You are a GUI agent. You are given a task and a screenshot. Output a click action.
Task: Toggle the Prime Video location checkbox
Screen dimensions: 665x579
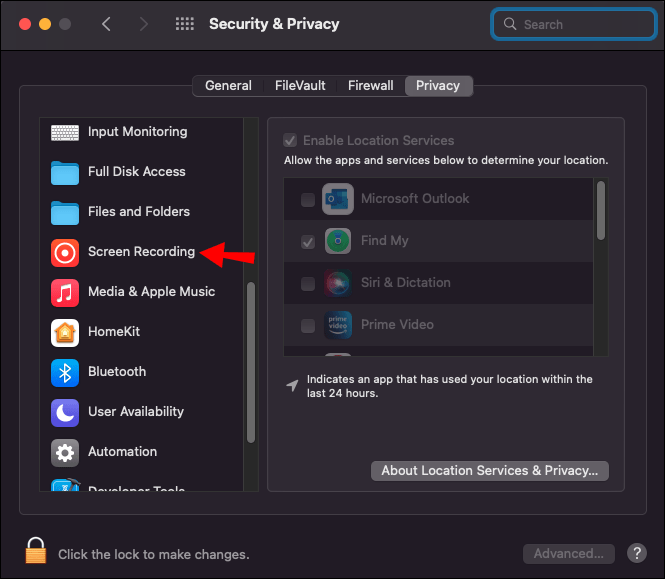coord(307,325)
